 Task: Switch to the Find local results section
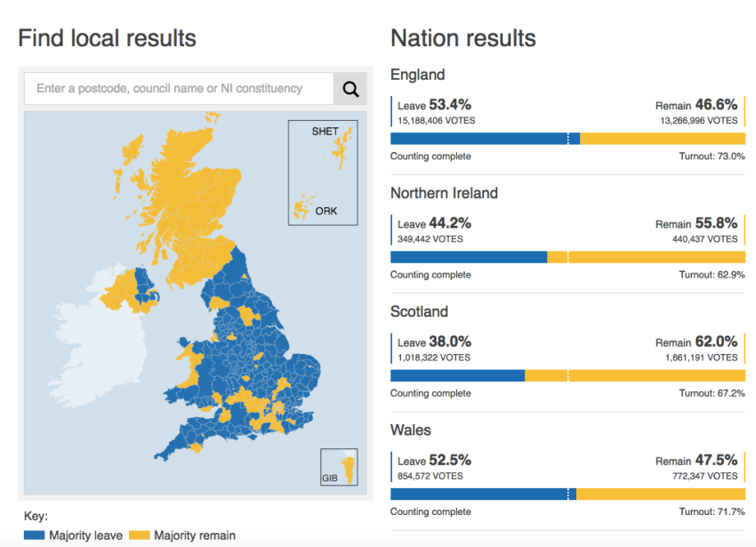click(107, 37)
